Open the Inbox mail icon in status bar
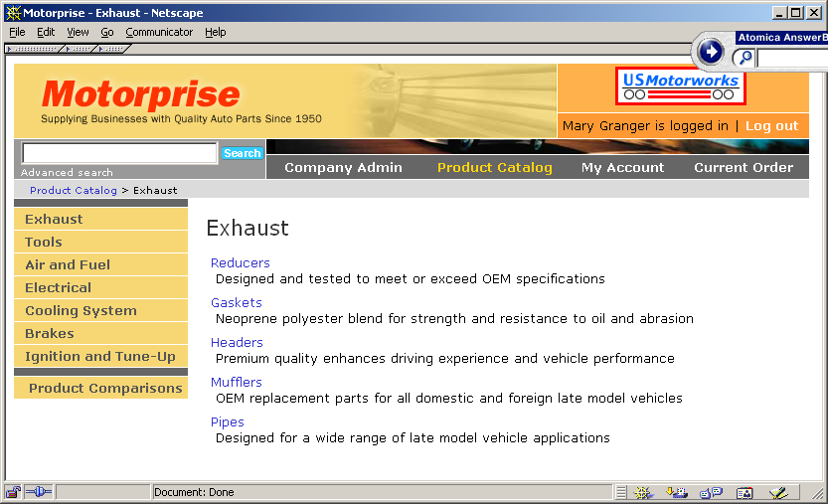The image size is (828, 504). 676,493
